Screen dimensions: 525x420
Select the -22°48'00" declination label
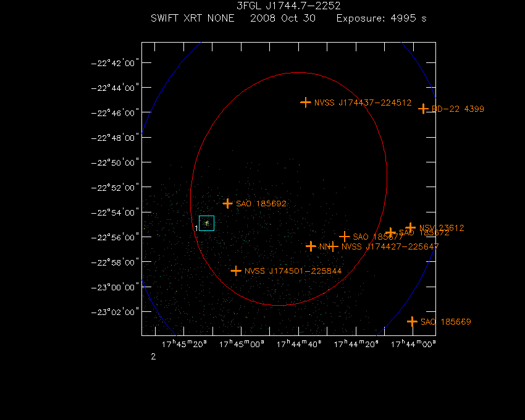pyautogui.click(x=115, y=138)
